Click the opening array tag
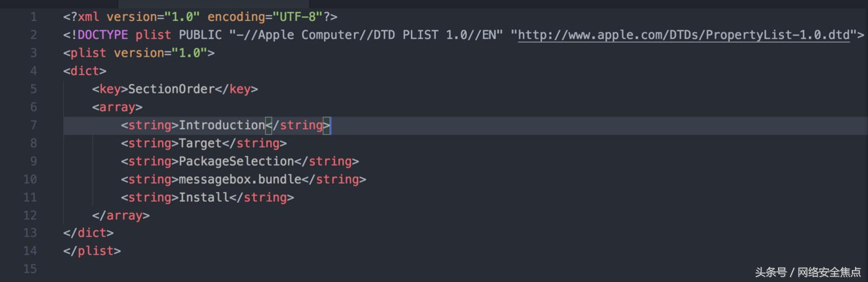The width and height of the screenshot is (868, 282). [x=117, y=108]
